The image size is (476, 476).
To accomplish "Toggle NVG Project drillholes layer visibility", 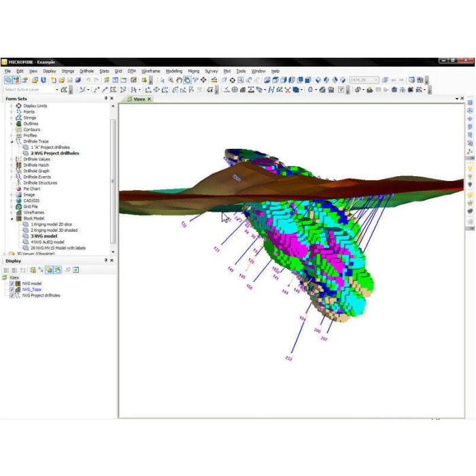I will pos(12,296).
